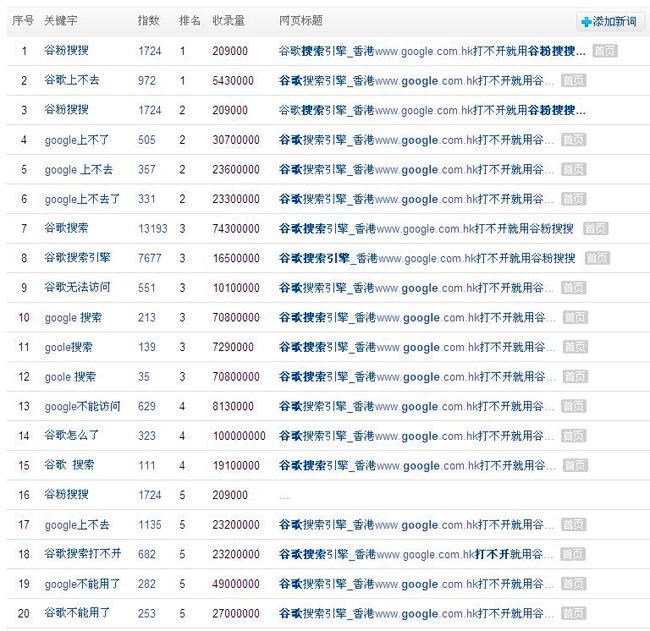Open keyword 谷粉搜搜 in row 1

[66, 51]
